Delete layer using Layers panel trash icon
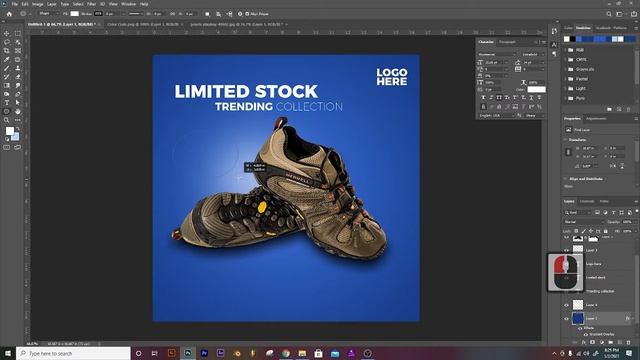The image size is (640, 360). click(x=629, y=342)
